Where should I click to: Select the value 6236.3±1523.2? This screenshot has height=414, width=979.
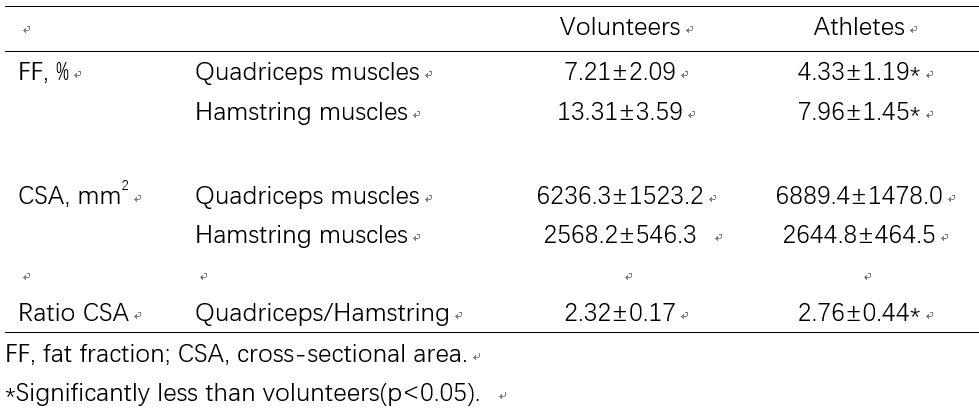(621, 196)
